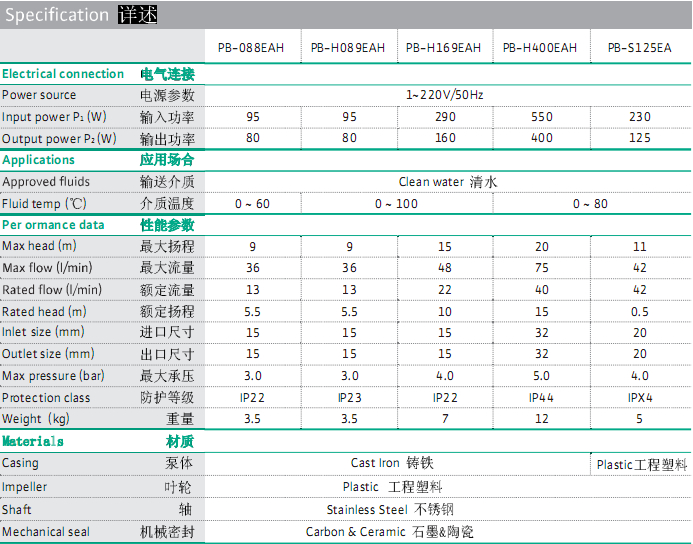Select the PB-H089EAH model column header

pos(347,48)
